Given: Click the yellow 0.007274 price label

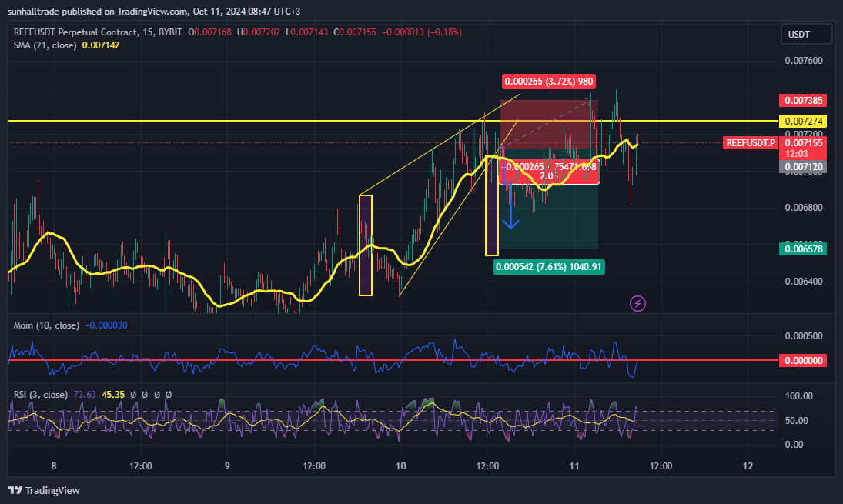Looking at the screenshot, I should point(803,122).
